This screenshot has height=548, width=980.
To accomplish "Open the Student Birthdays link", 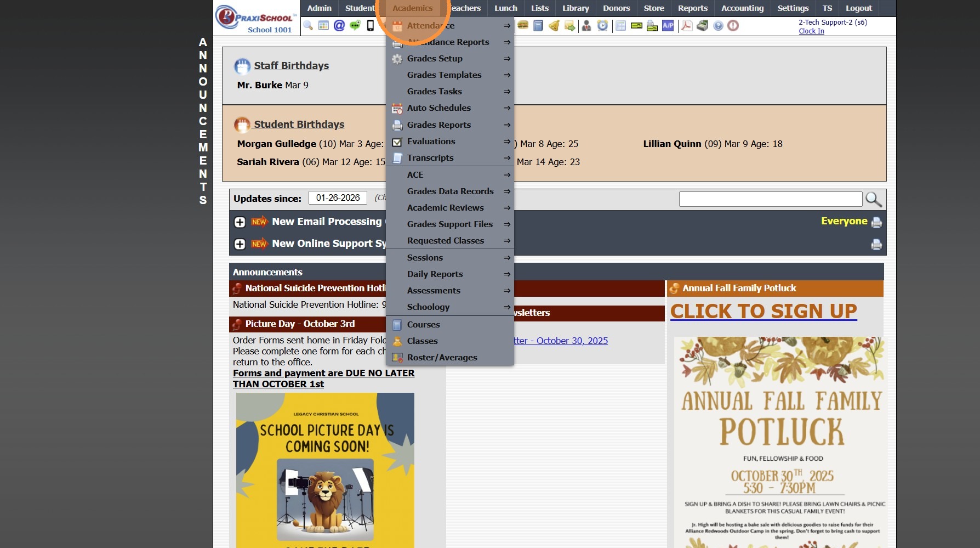I will click(x=299, y=125).
